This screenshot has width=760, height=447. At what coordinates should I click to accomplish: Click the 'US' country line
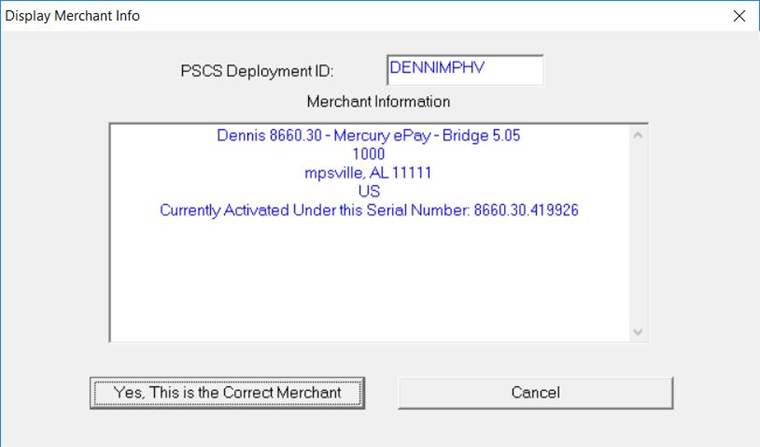(369, 192)
